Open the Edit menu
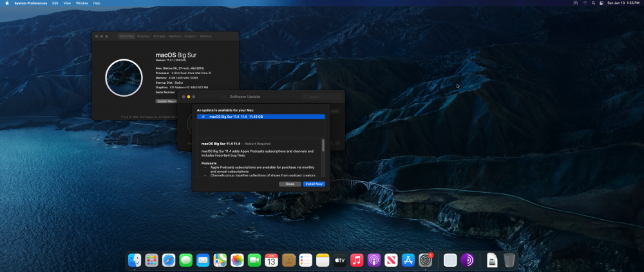644x272 pixels. [55, 3]
